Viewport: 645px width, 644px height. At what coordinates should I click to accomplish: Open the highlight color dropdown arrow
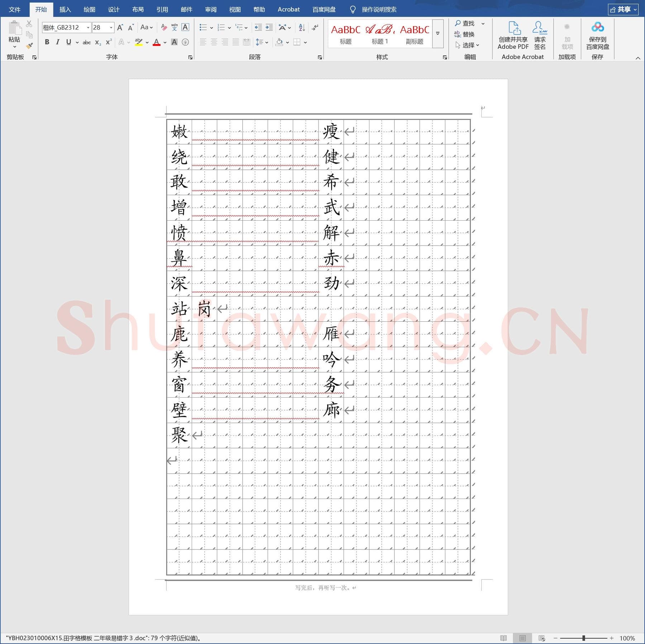pos(147,43)
